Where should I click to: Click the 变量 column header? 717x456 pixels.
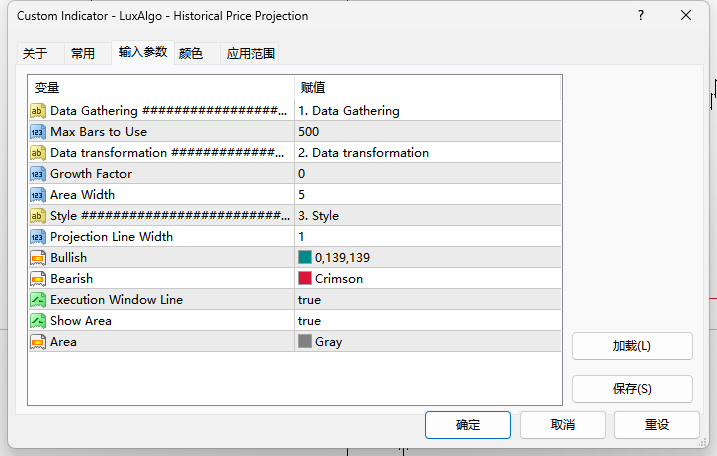click(x=161, y=88)
